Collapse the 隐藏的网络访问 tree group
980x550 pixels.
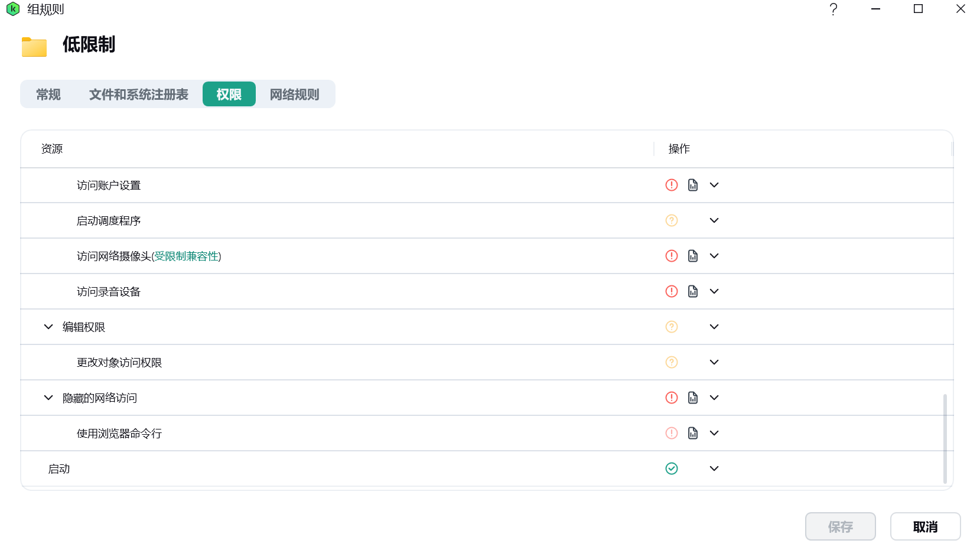(x=48, y=398)
